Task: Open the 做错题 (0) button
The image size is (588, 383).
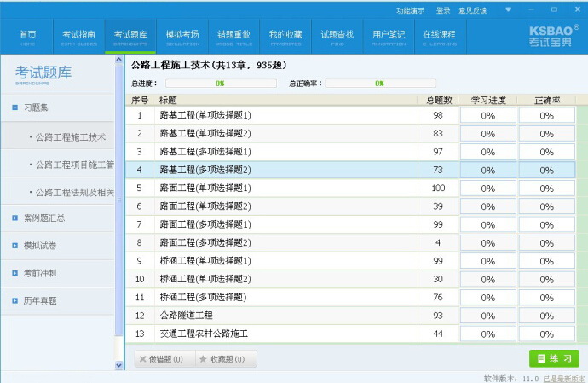Action: pyautogui.click(x=165, y=359)
